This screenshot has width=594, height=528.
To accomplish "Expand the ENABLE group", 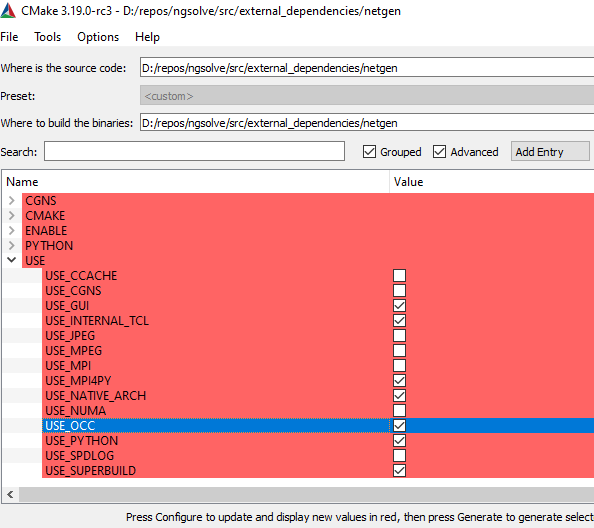I will pyautogui.click(x=12, y=230).
